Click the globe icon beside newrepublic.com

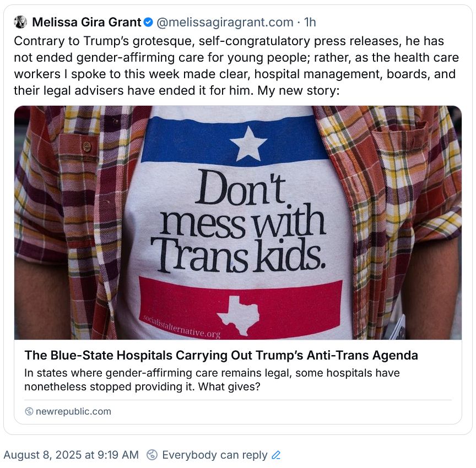[29, 411]
